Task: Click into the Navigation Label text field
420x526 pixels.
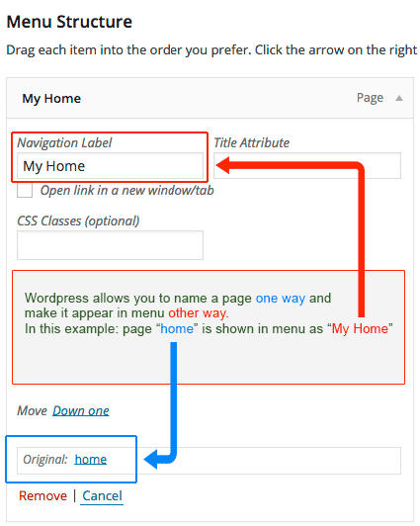Action: click(110, 166)
